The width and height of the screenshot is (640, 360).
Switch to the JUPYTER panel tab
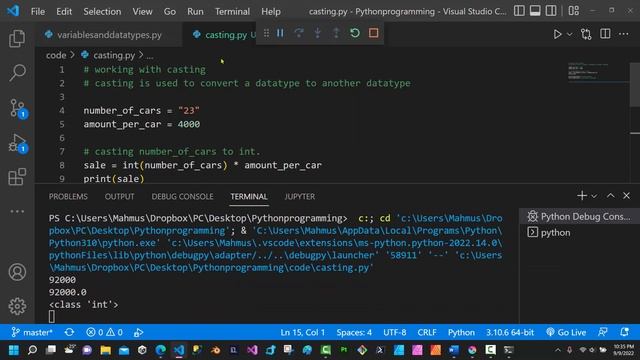click(300, 197)
